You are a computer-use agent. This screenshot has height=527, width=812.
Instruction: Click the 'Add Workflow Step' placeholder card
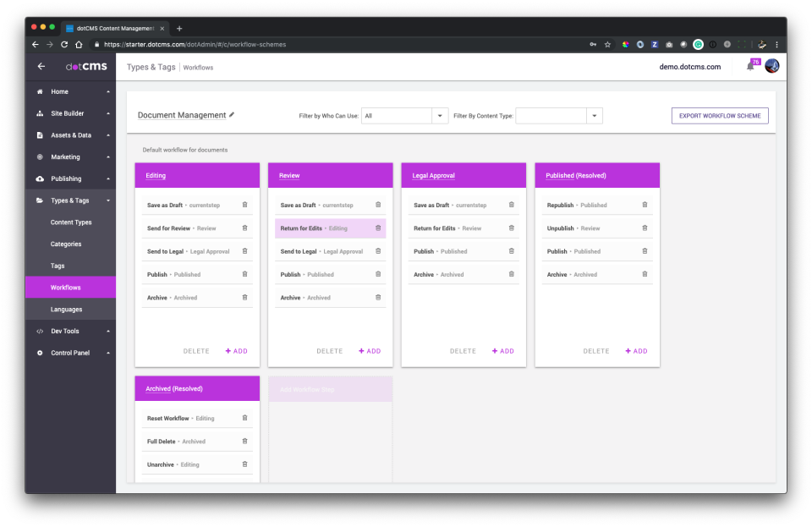pyautogui.click(x=330, y=388)
